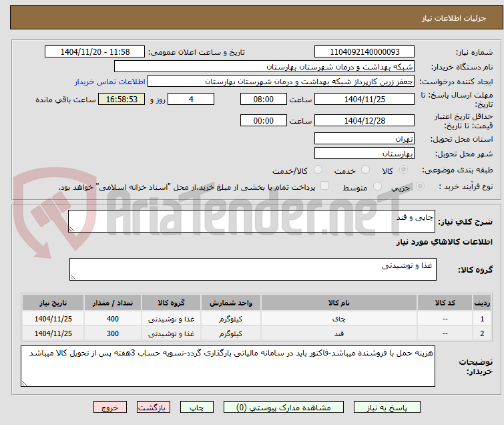Click the نام کالا column header
The image size is (504, 425).
[x=339, y=303]
